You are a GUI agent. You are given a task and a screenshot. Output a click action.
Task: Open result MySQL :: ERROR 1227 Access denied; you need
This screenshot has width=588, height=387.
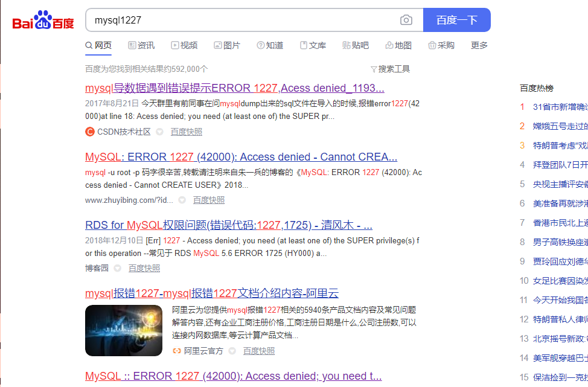[x=233, y=376]
